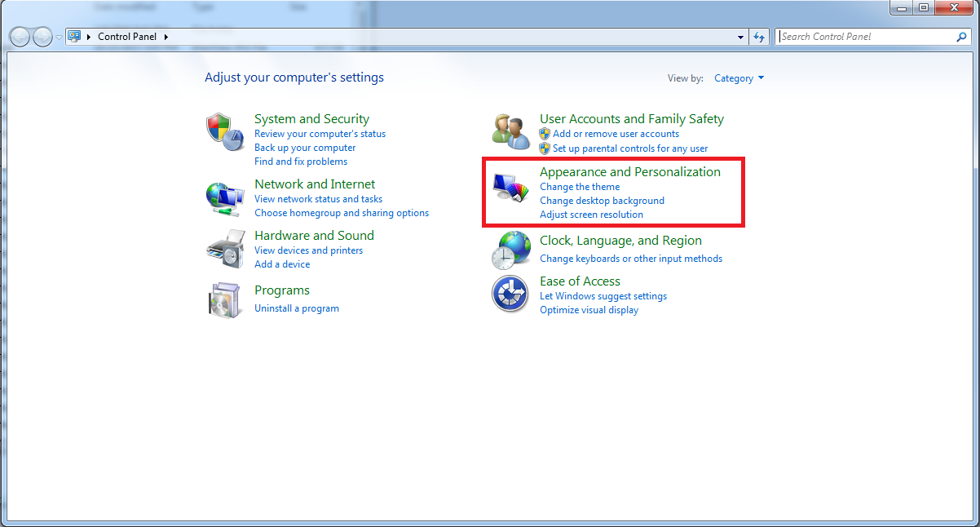Image resolution: width=980 pixels, height=527 pixels.
Task: Click View devices and printers link
Action: pos(308,250)
